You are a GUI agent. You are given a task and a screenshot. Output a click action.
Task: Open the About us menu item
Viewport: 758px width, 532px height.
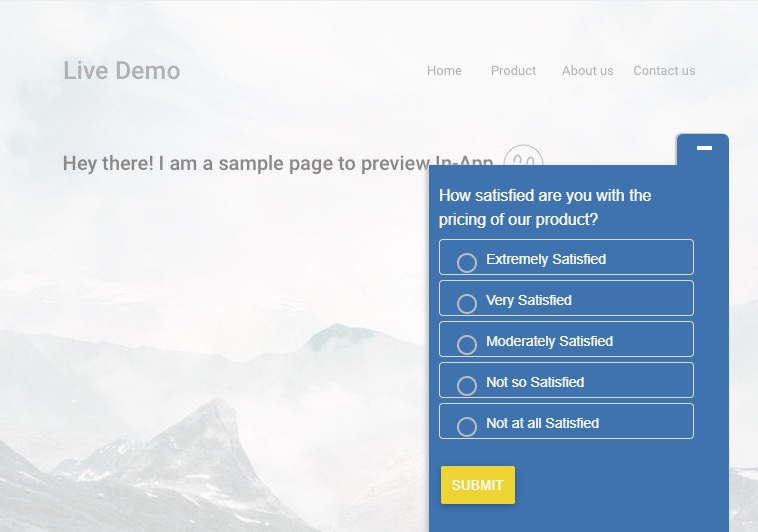tap(587, 71)
